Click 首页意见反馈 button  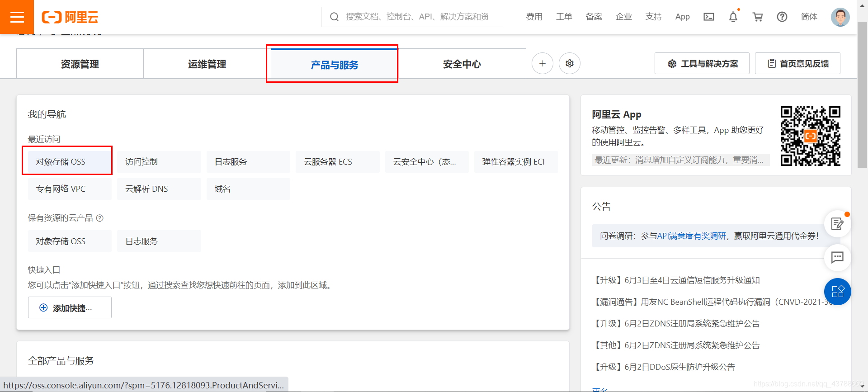[x=797, y=63]
